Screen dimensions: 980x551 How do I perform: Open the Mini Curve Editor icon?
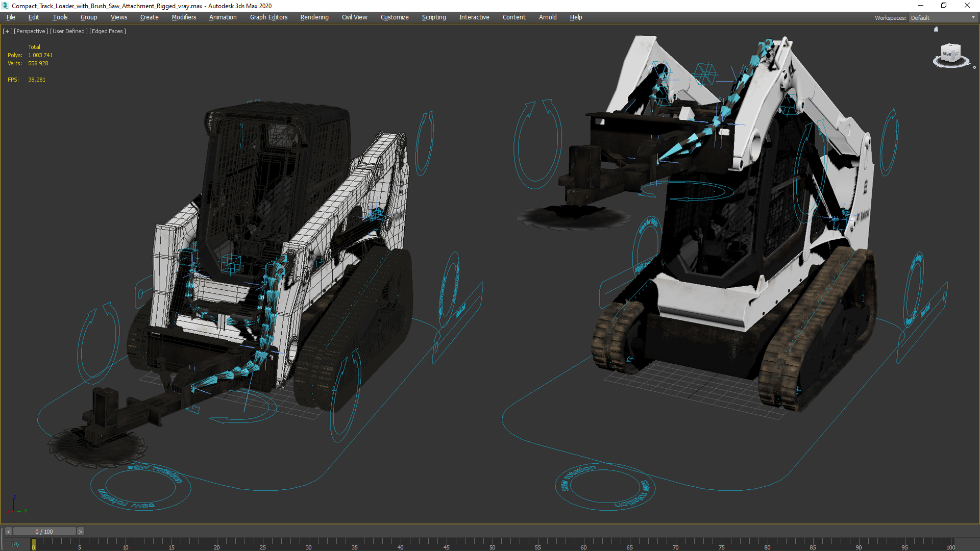point(15,544)
